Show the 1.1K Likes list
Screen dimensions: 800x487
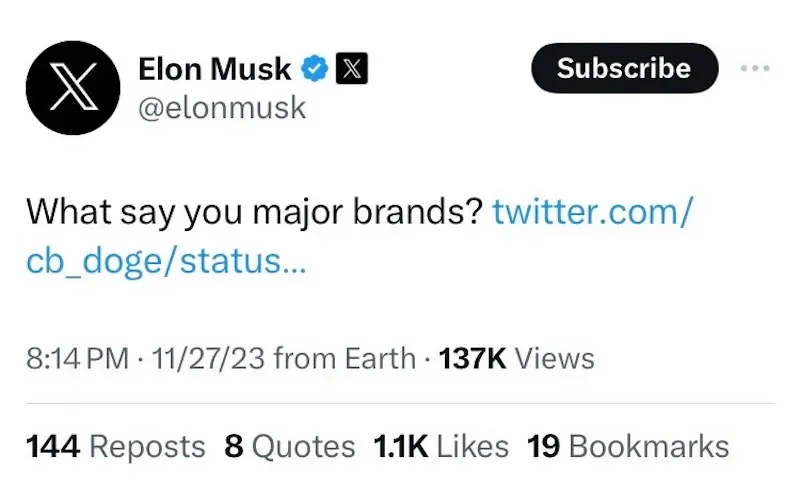441,446
